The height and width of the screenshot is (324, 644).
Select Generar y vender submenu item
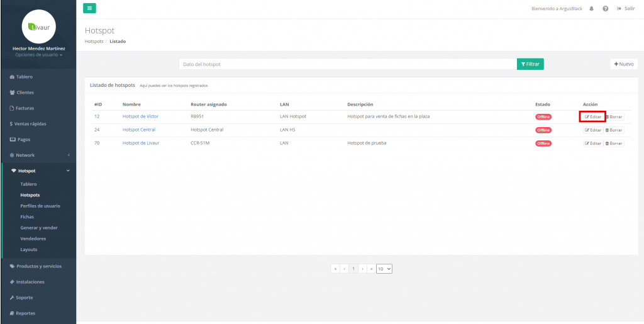[39, 228]
